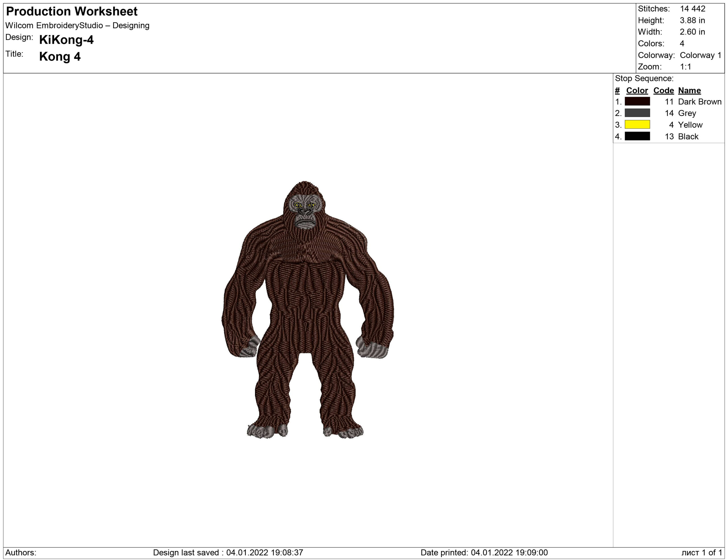The width and height of the screenshot is (728, 560).
Task: Select the Yellow color swatch
Action: 637,125
